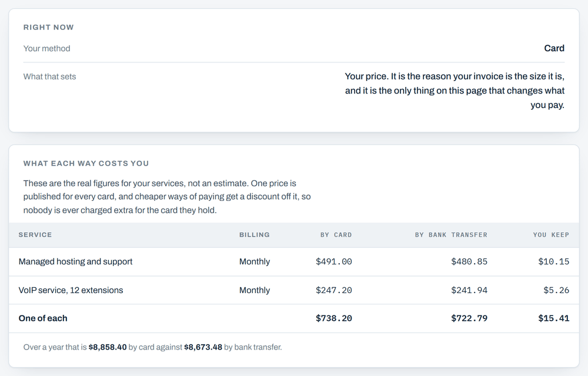Viewport: 588px width, 376px height.
Task: Click the BILLING column header
Action: click(x=254, y=235)
